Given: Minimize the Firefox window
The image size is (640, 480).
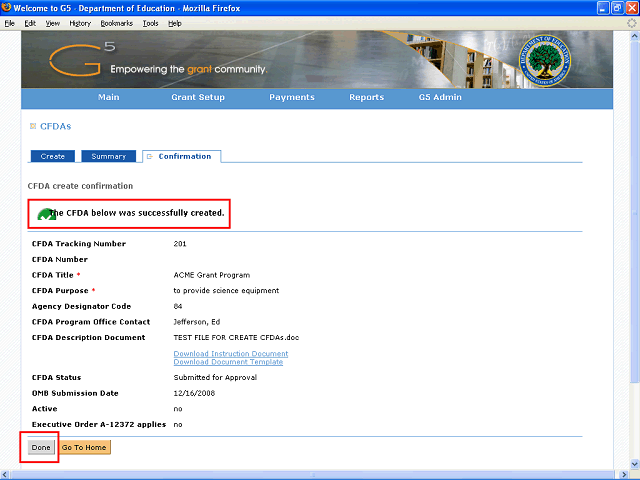Looking at the screenshot, I should 603,8.
